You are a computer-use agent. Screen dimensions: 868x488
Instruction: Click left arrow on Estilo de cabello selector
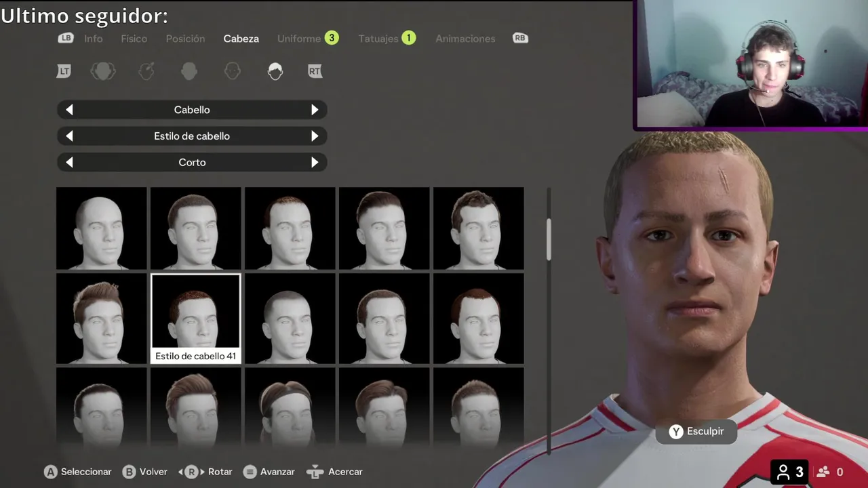click(x=69, y=136)
